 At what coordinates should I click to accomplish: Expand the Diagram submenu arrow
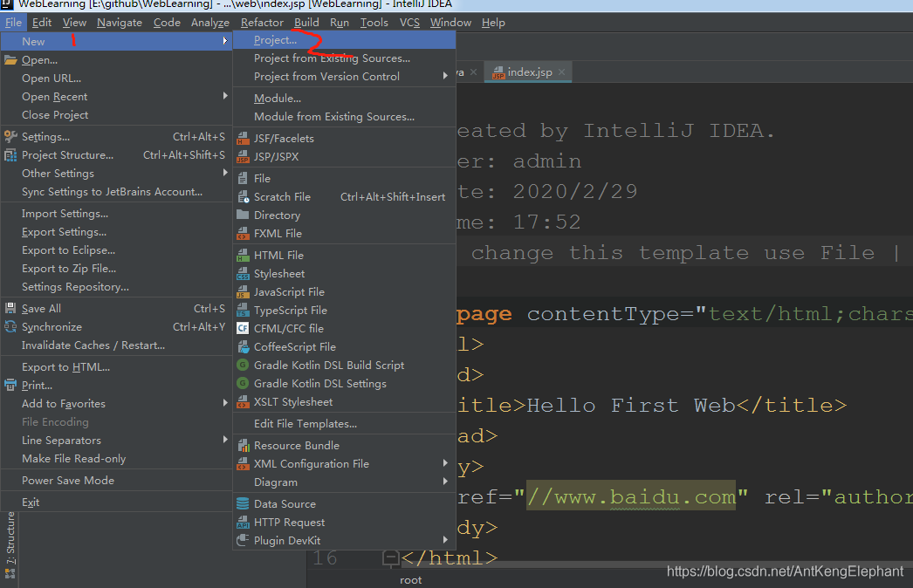[x=445, y=482]
